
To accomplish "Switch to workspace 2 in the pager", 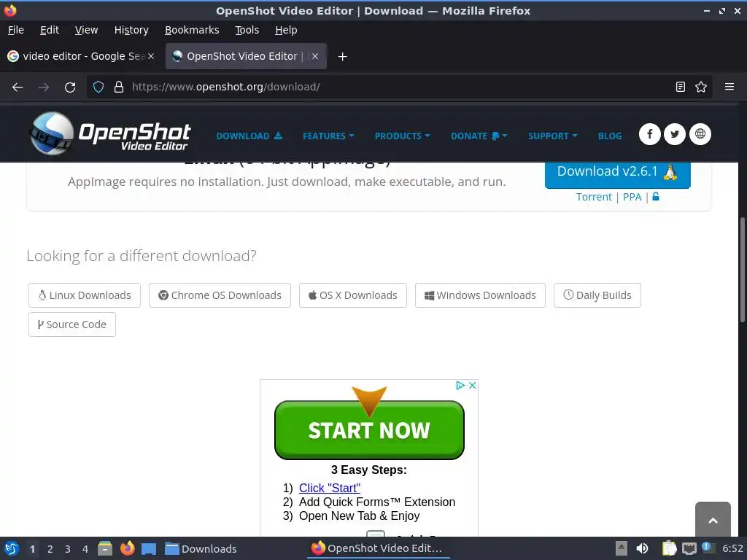I will 50,549.
